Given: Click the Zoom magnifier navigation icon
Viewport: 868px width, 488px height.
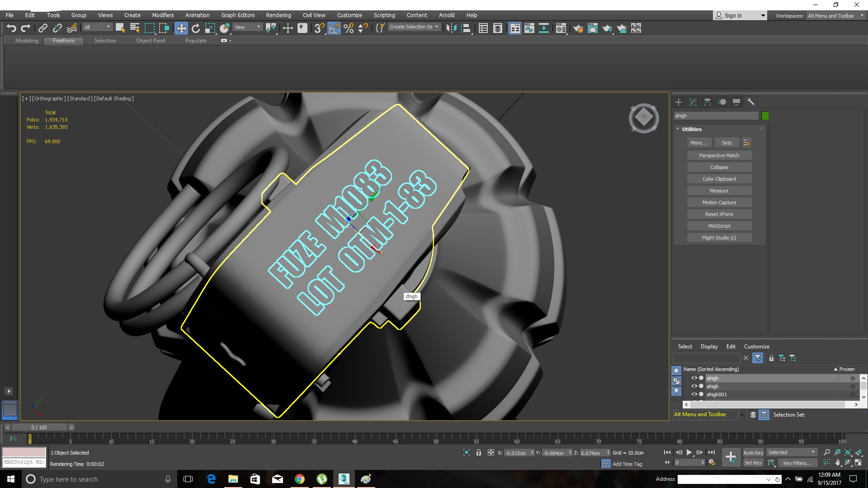Looking at the screenshot, I should [x=827, y=452].
